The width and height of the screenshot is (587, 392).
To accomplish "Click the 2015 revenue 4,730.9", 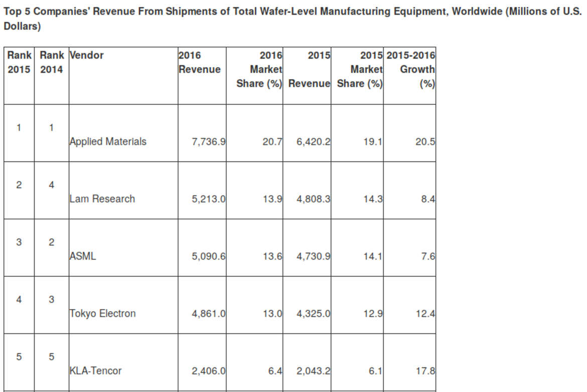I will coord(314,256).
